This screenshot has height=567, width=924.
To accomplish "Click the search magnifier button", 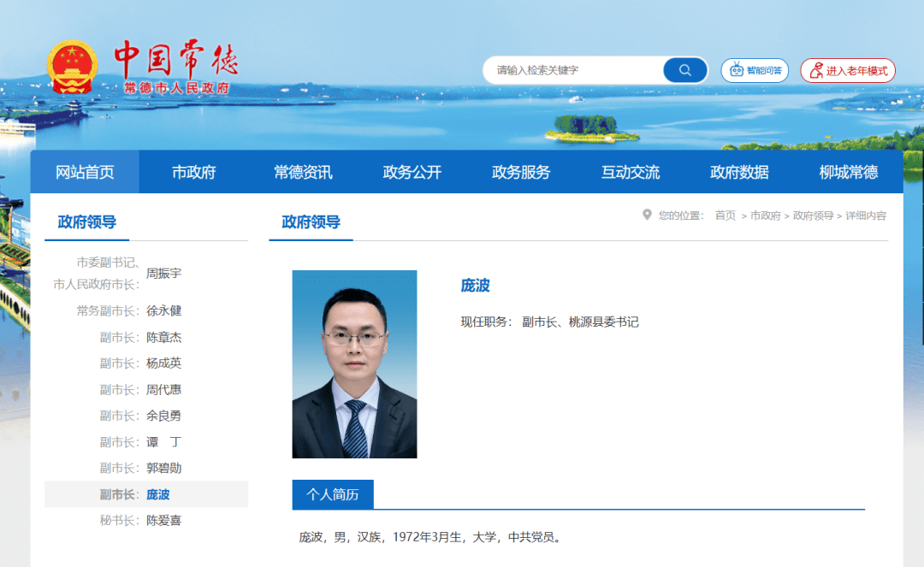I will (684, 70).
